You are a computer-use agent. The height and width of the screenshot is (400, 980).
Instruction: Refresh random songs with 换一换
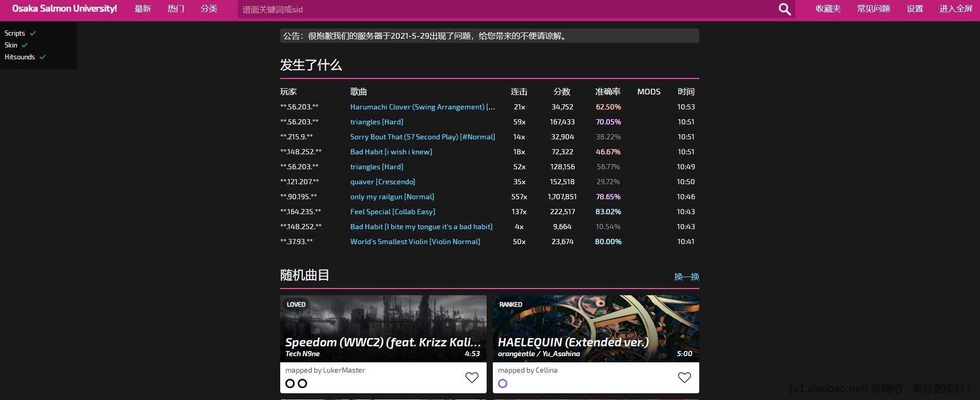[686, 277]
